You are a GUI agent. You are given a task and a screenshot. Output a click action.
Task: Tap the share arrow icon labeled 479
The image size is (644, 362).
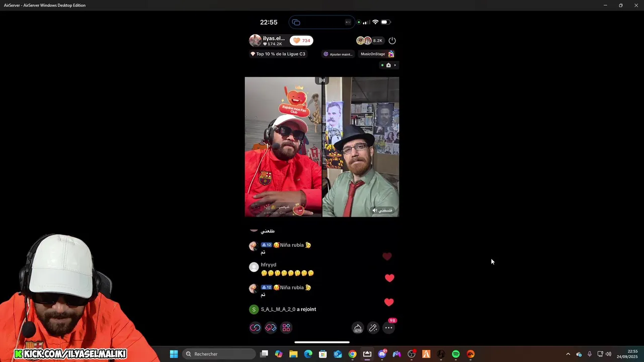tap(358, 328)
